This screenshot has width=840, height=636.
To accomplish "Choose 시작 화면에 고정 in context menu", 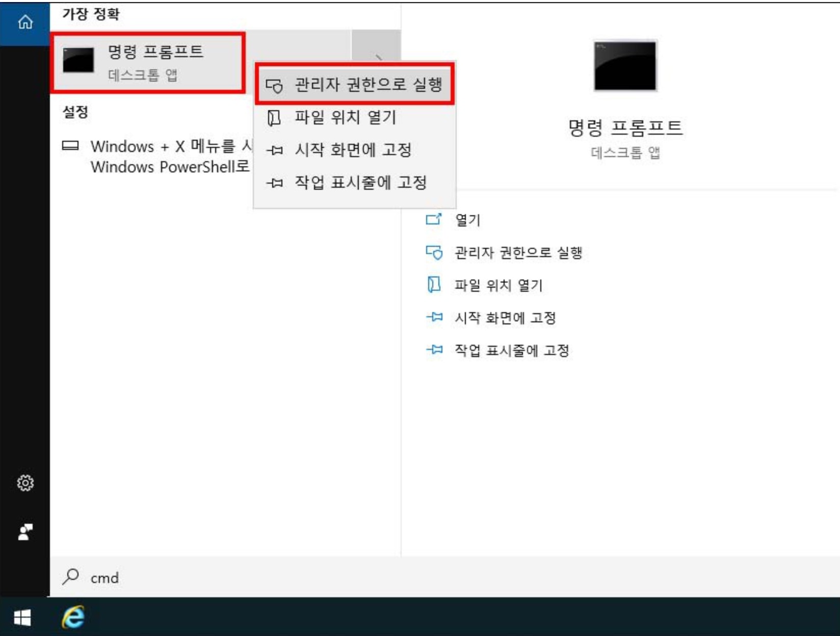I will point(354,150).
